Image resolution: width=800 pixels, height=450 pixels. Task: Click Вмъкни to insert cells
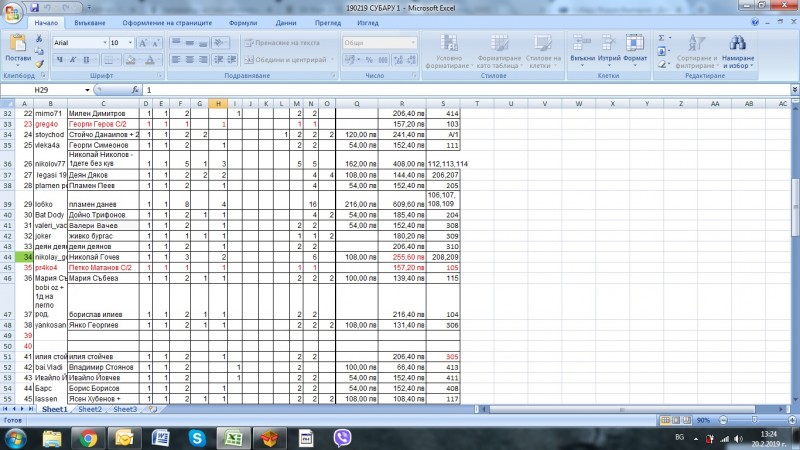click(x=582, y=52)
